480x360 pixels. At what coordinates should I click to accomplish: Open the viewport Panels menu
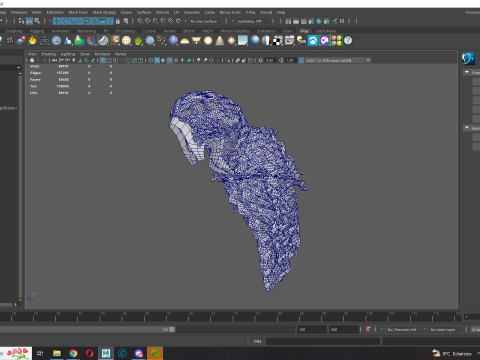(121, 54)
